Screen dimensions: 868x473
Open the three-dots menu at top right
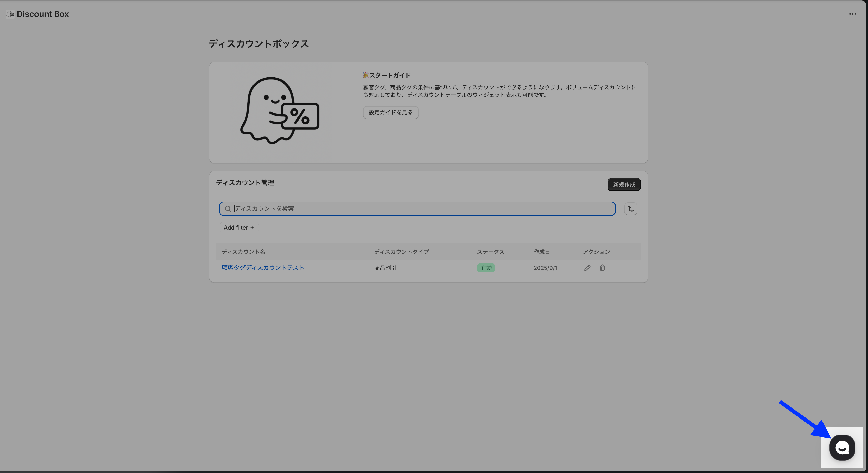click(852, 14)
